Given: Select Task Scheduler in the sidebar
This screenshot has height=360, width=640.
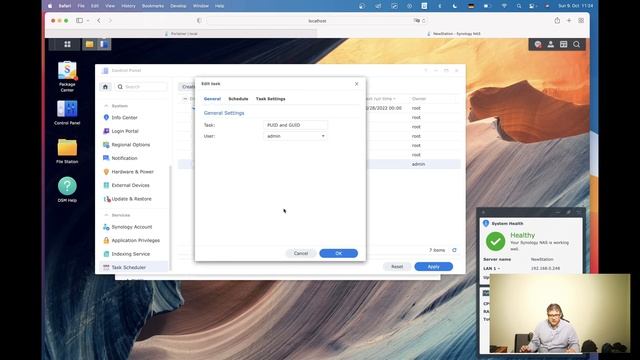Looking at the screenshot, I should [x=133, y=267].
